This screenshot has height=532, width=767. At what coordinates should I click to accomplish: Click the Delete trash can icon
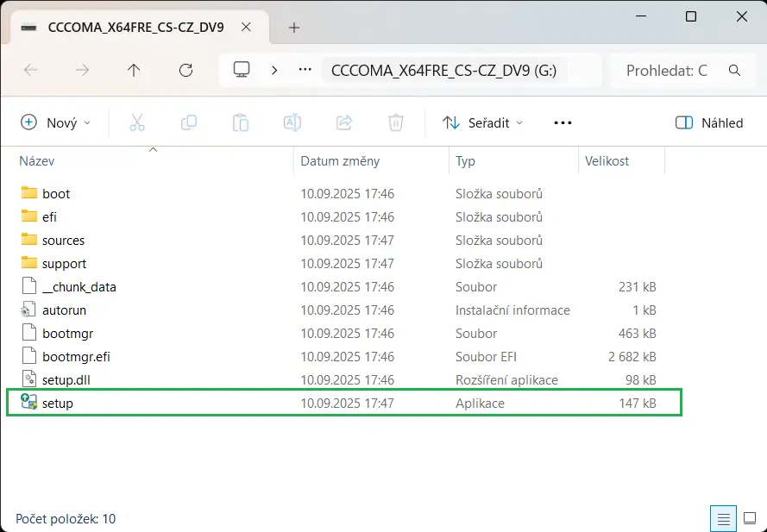pos(396,122)
